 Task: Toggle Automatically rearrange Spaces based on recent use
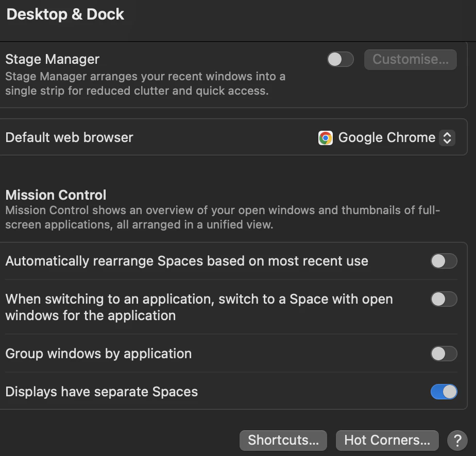point(444,261)
